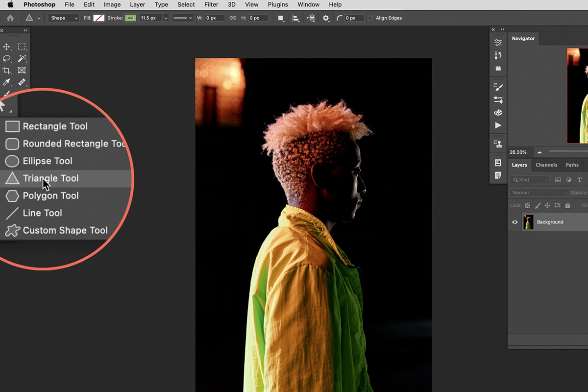Pick the Lasso tool

point(7,58)
